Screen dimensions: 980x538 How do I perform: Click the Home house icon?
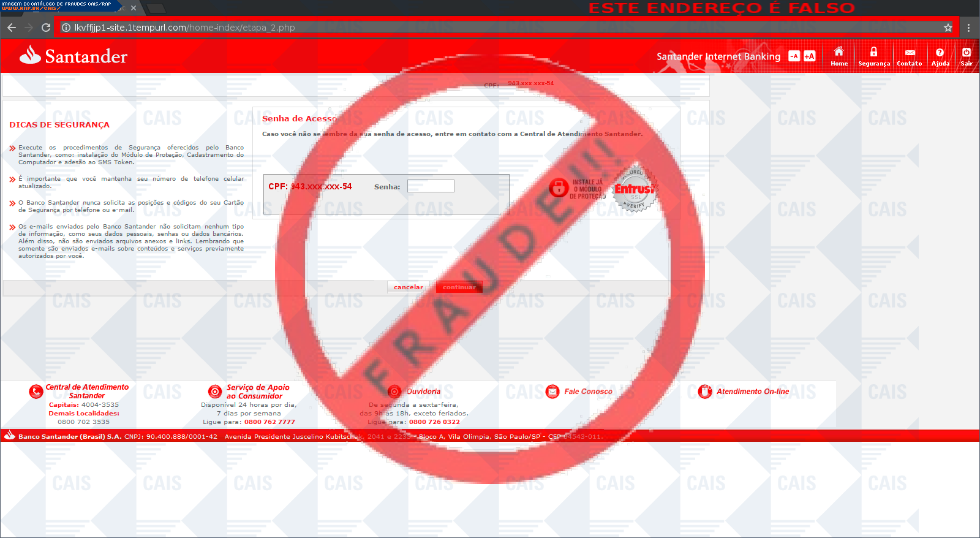point(839,53)
